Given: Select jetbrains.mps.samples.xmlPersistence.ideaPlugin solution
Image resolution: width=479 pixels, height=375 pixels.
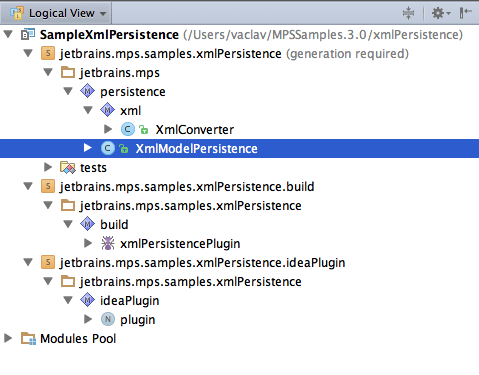Looking at the screenshot, I should (x=202, y=263).
